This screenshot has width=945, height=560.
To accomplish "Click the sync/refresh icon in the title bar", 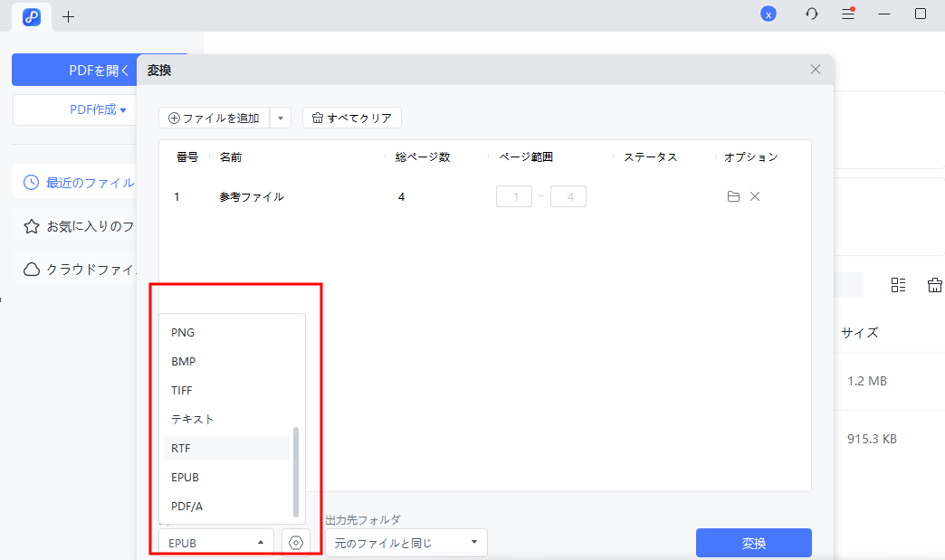I will (x=811, y=14).
